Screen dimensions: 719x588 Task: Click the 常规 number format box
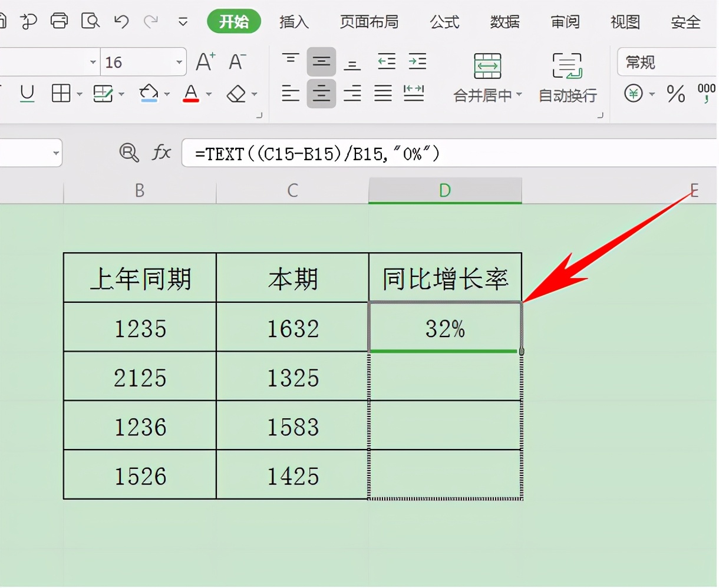660,61
